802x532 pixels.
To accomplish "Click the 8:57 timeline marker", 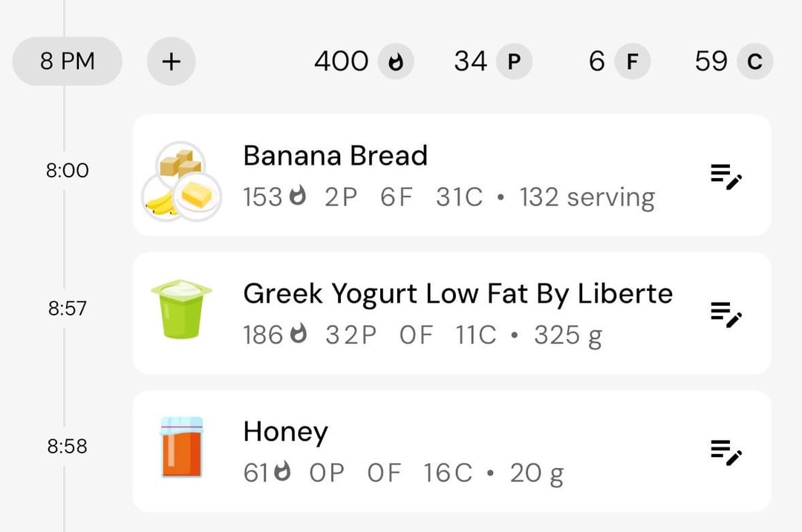I will [68, 308].
